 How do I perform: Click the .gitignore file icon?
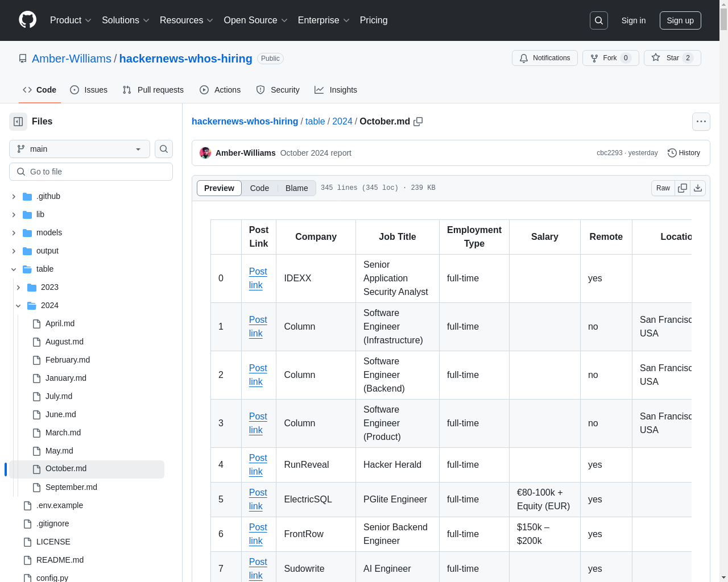coord(27,523)
